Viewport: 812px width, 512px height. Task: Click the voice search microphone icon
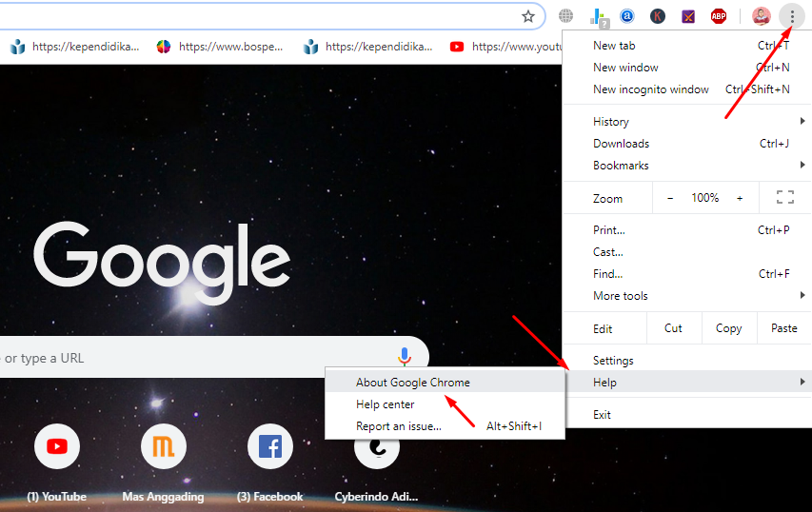click(x=405, y=357)
